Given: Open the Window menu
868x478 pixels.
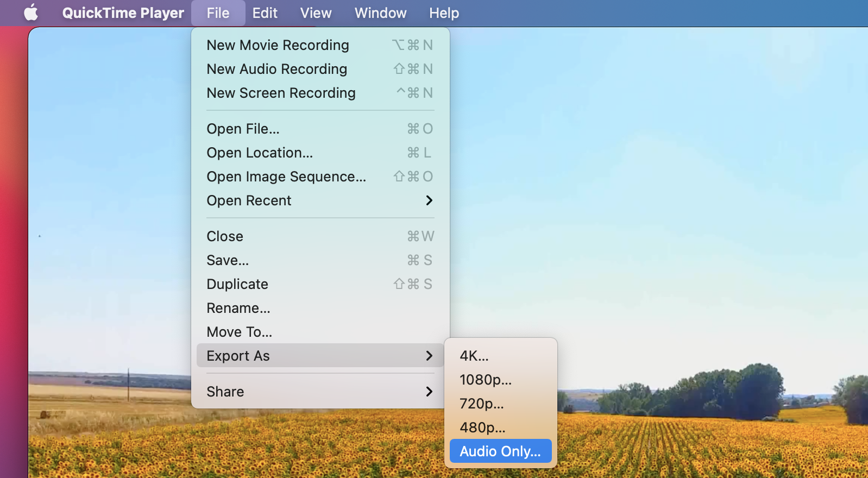Looking at the screenshot, I should point(380,12).
